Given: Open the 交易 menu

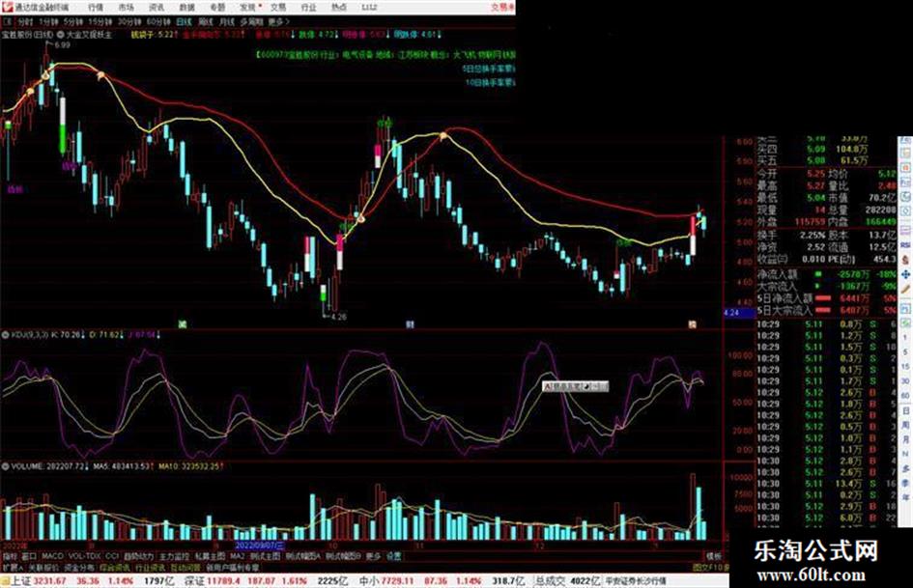Looking at the screenshot, I should tap(278, 8).
